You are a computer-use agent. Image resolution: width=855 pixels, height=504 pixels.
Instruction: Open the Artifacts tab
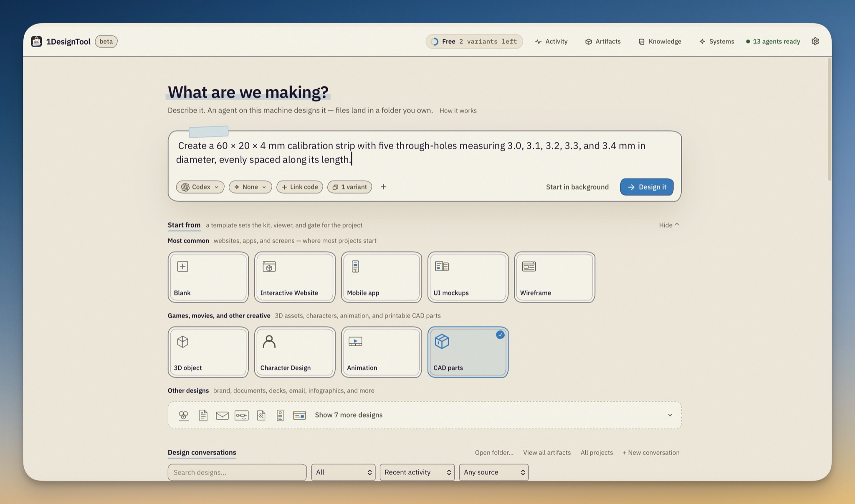(x=602, y=41)
